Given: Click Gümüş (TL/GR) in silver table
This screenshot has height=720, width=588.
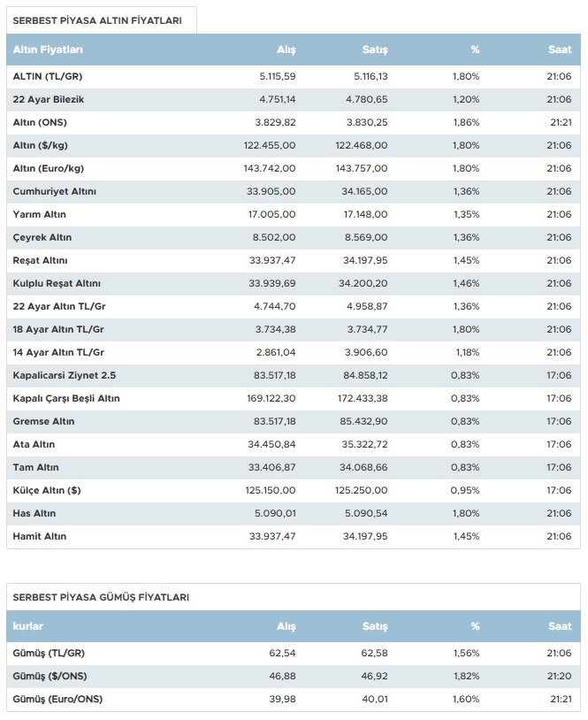Looking at the screenshot, I should 50,653.
